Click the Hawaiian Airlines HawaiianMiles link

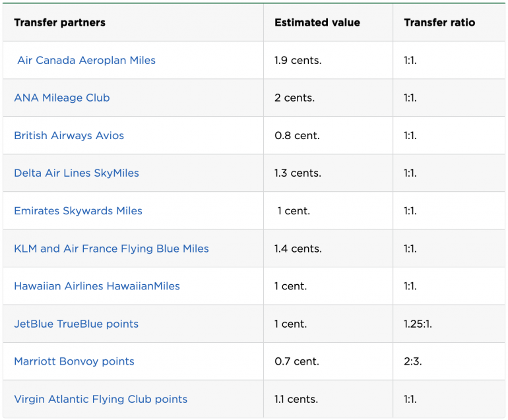tap(97, 286)
